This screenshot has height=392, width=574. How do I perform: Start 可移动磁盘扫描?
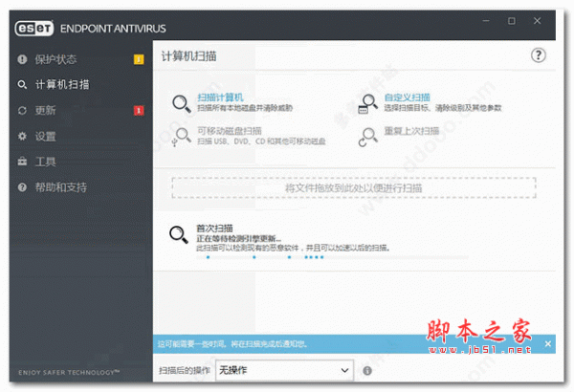click(230, 131)
